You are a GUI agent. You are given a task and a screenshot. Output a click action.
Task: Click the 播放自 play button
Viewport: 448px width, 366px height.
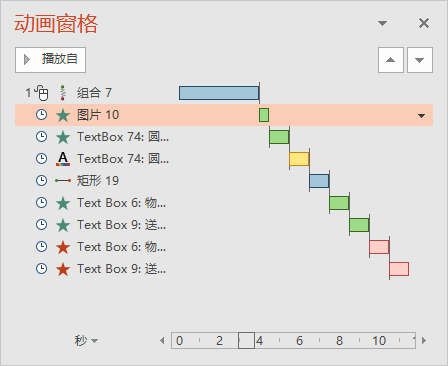(50, 60)
